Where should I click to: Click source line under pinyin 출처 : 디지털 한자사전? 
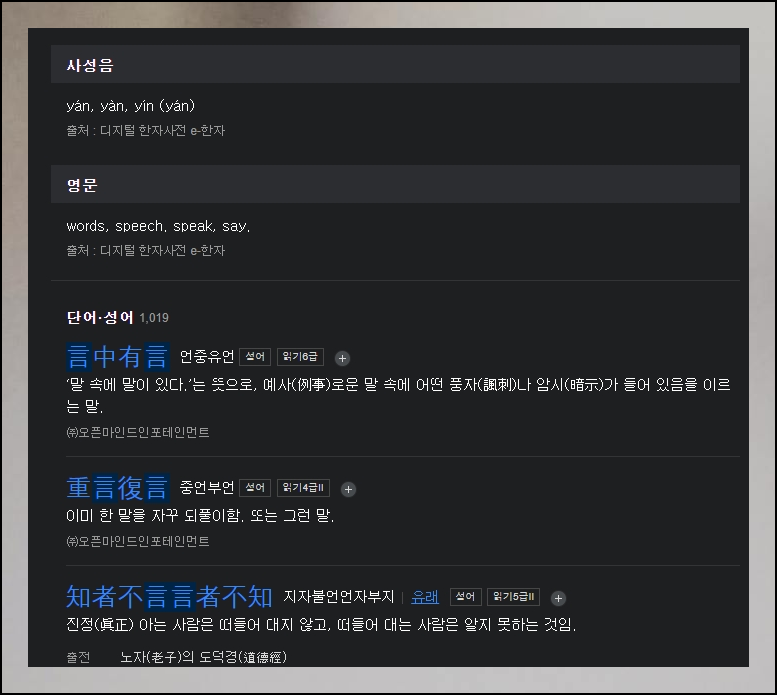146,130
